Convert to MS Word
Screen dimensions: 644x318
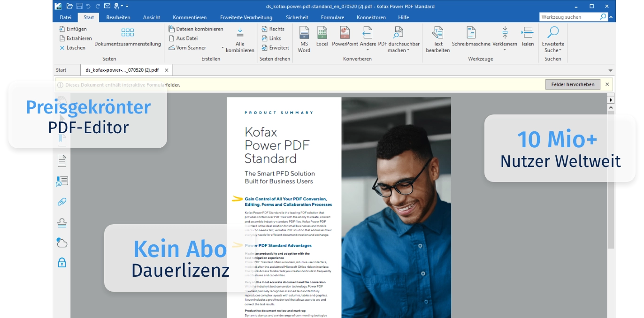[304, 39]
